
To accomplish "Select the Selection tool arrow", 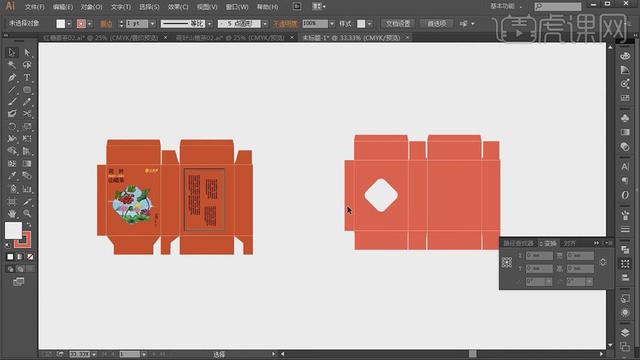I will [x=11, y=52].
